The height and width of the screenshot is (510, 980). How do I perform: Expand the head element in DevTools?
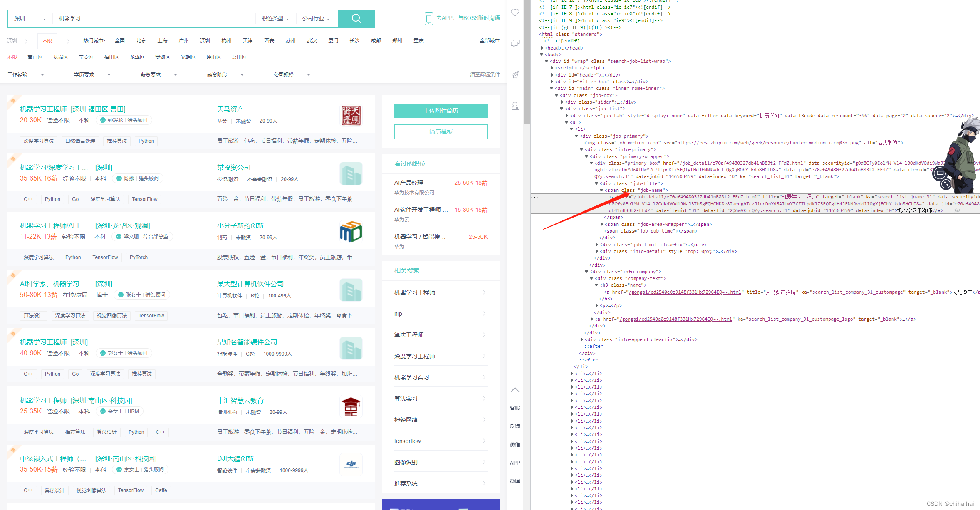point(542,48)
